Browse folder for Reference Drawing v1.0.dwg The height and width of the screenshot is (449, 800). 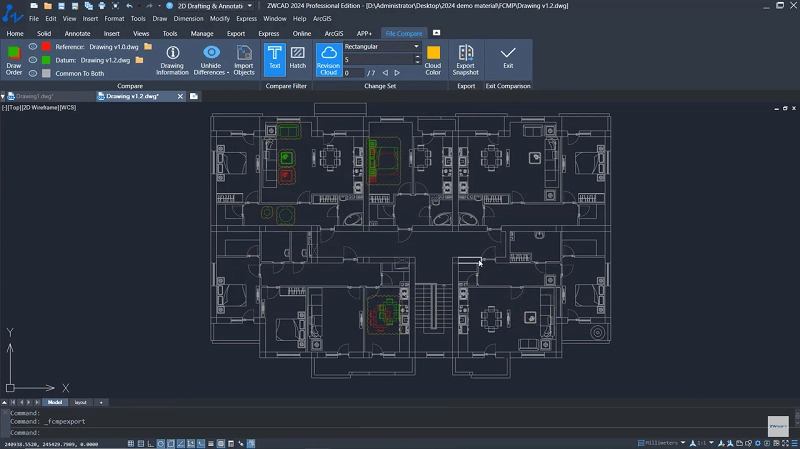(148, 46)
